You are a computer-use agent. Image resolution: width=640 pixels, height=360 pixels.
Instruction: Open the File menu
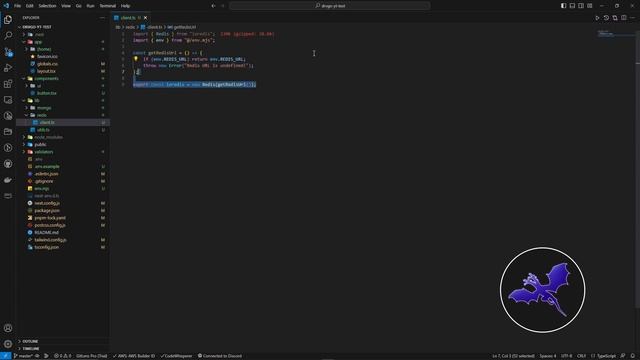(x=18, y=6)
